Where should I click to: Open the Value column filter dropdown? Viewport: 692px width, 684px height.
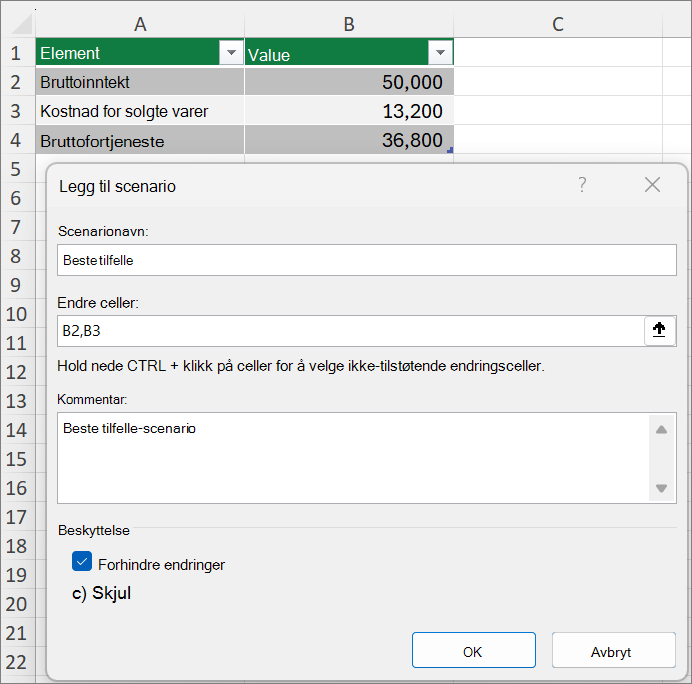(440, 53)
